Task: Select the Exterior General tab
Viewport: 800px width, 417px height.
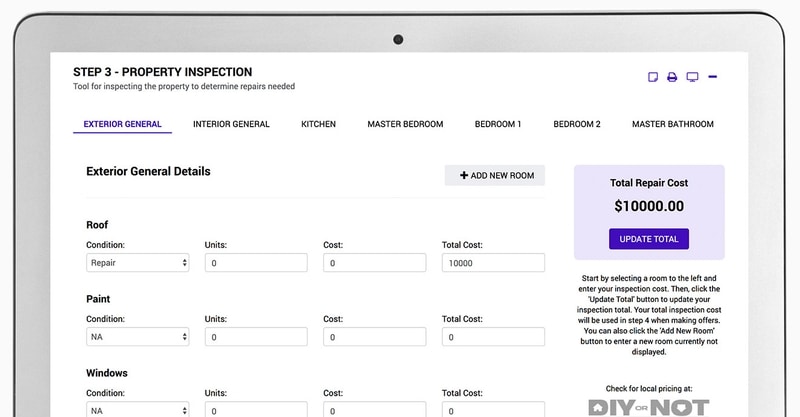Action: (x=122, y=124)
